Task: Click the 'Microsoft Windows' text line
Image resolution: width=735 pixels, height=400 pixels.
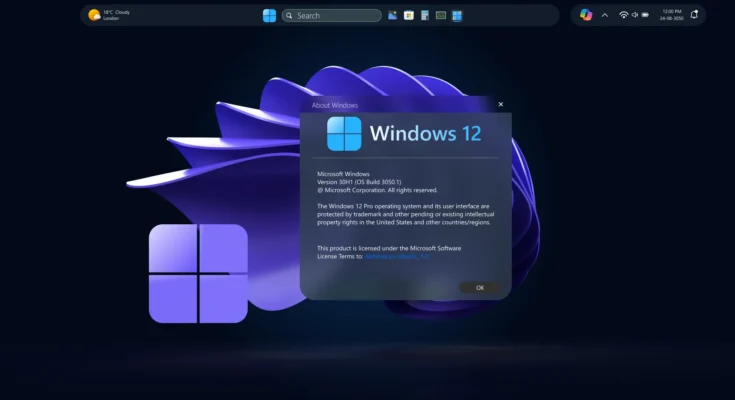Action: (343, 174)
